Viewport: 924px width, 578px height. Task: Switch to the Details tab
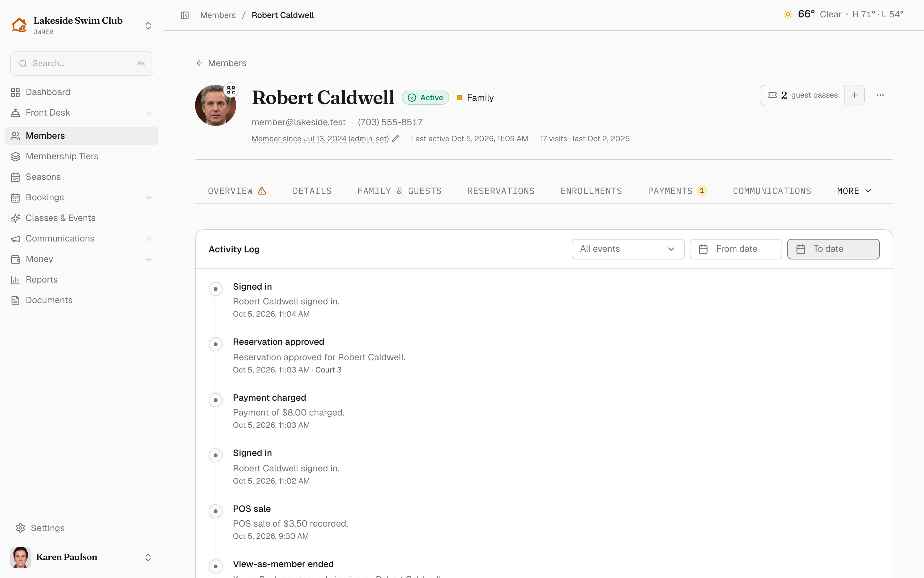pos(312,191)
